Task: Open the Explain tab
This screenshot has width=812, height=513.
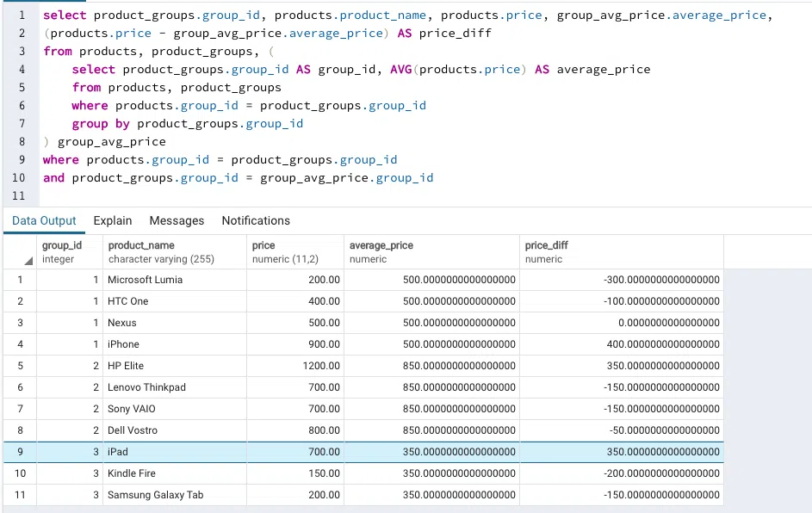Action: point(113,220)
